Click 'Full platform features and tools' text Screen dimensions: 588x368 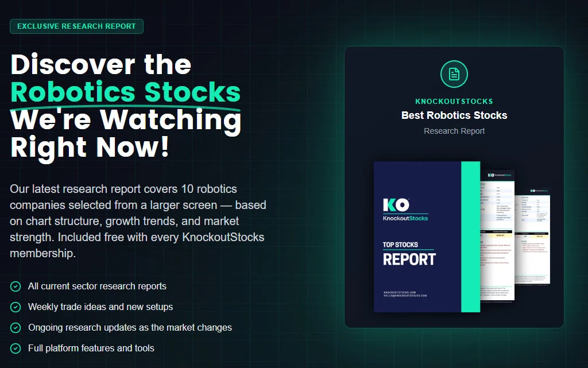tap(91, 348)
